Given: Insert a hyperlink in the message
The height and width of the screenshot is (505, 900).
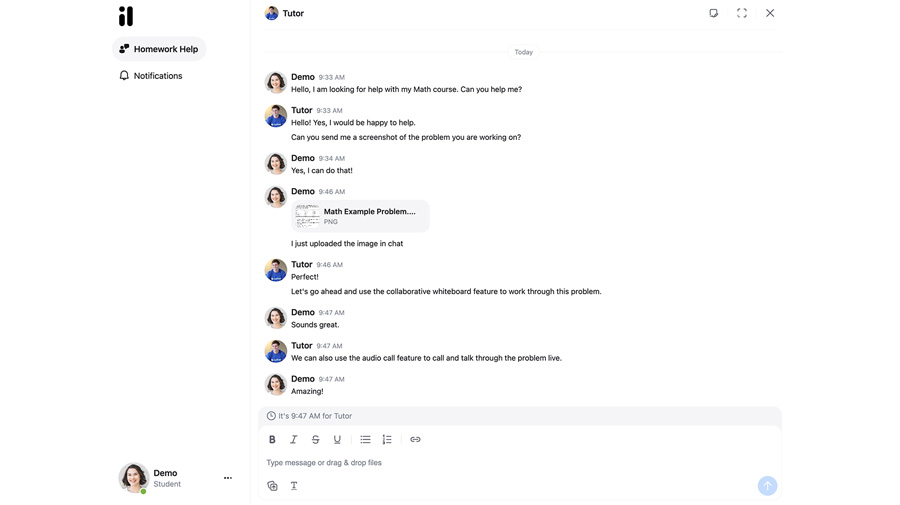Looking at the screenshot, I should tap(415, 440).
